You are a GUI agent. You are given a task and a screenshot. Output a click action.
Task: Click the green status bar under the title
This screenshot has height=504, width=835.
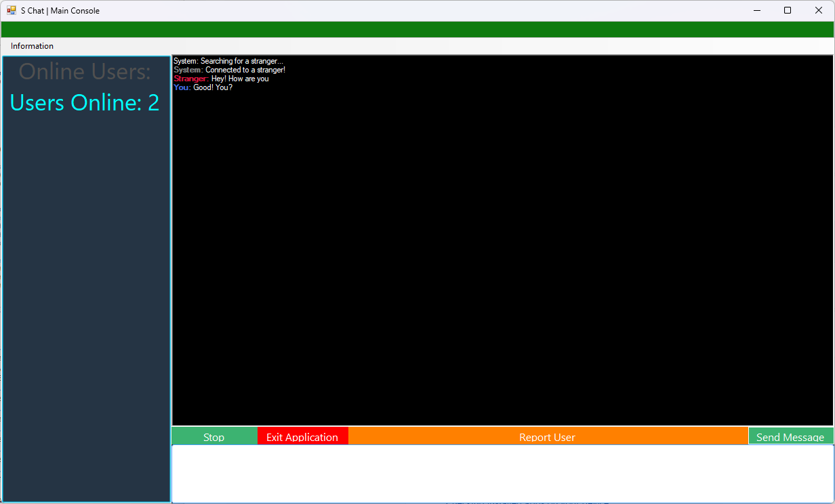tap(417, 29)
